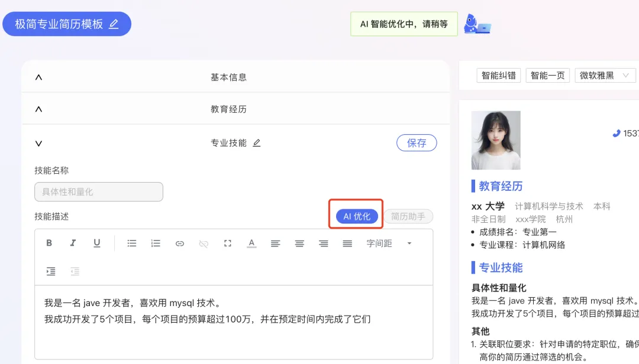Enter fullscreen editing mode
The image size is (639, 364).
pos(228,243)
